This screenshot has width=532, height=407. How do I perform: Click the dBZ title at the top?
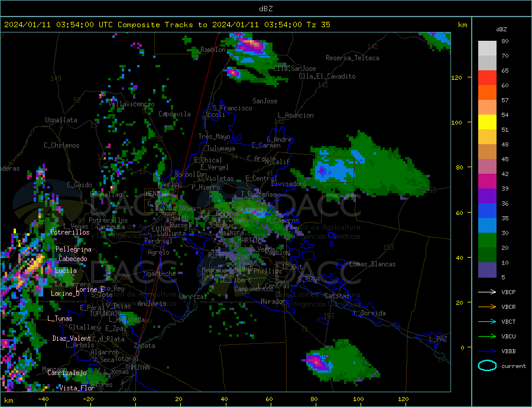[x=265, y=9]
